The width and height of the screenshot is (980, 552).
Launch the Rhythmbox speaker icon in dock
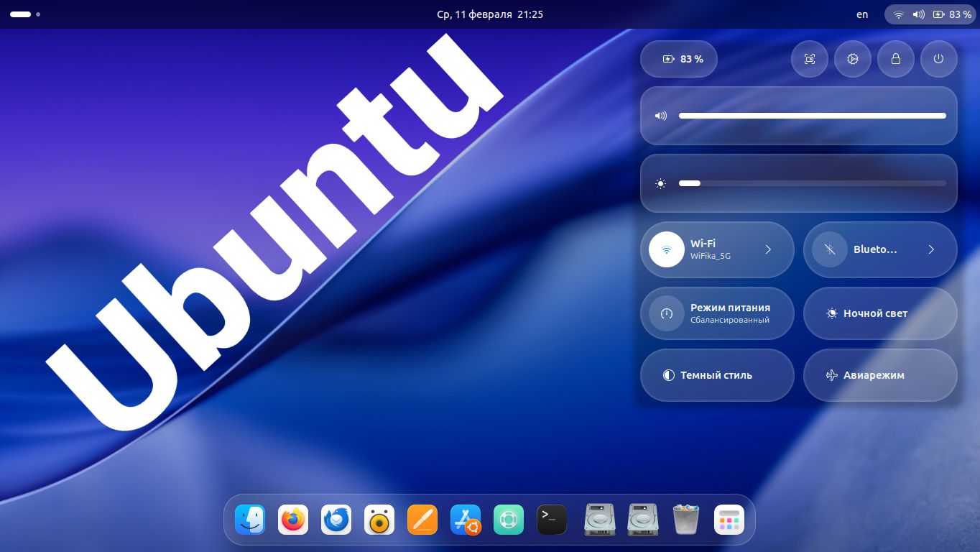point(379,520)
